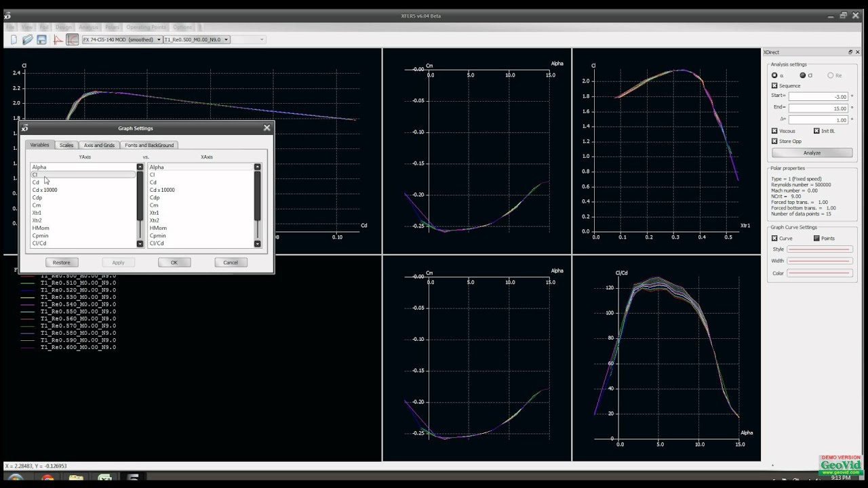The image size is (868, 488).
Task: Float the XDirect dock panel
Action: pos(850,52)
